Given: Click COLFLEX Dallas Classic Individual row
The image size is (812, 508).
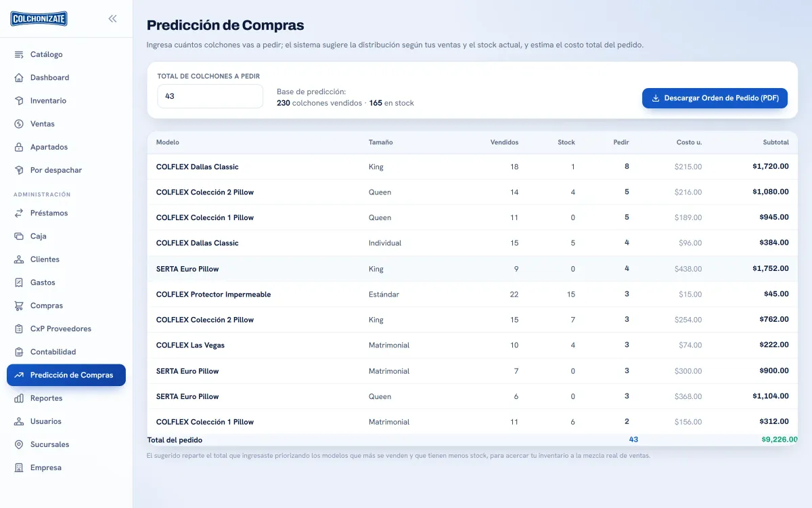Looking at the screenshot, I should (x=472, y=243).
